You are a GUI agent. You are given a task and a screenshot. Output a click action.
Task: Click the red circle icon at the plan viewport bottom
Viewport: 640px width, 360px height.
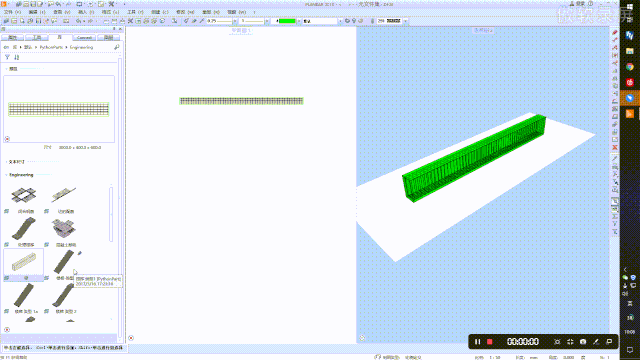coord(131,338)
